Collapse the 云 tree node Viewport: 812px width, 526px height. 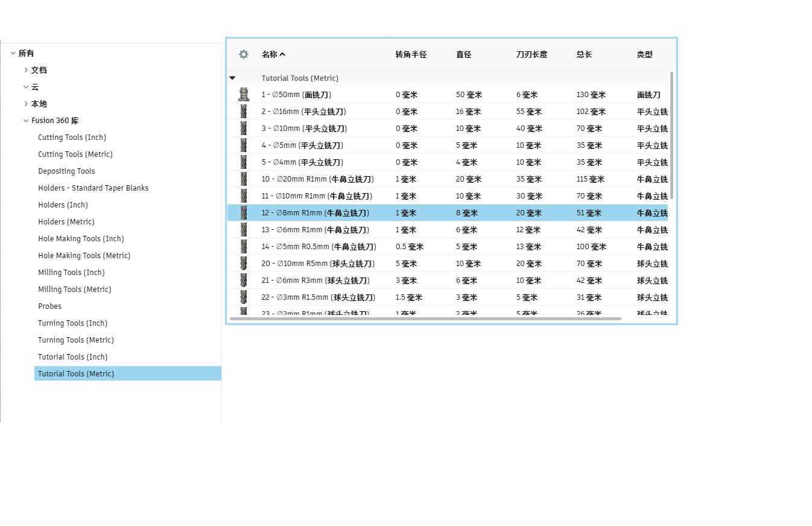26,87
